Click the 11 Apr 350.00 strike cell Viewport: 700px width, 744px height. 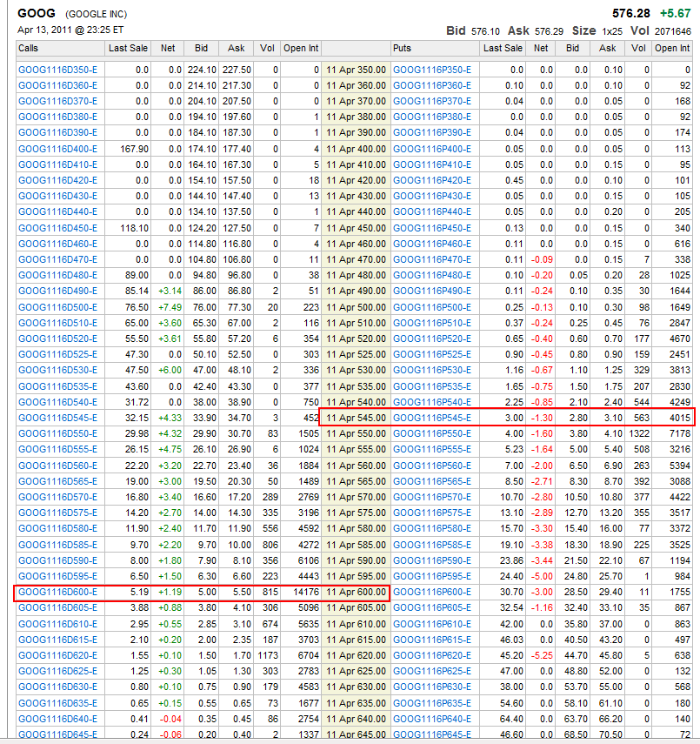pos(356,70)
